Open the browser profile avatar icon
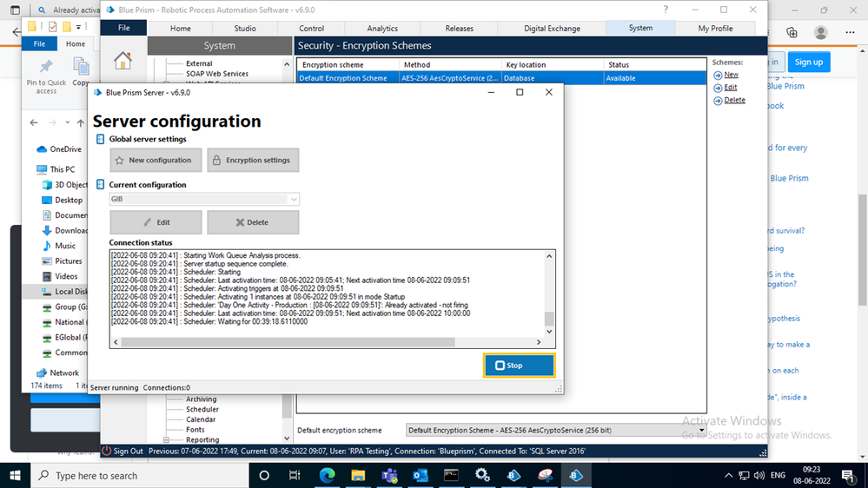This screenshot has height=488, width=868. pos(820,33)
